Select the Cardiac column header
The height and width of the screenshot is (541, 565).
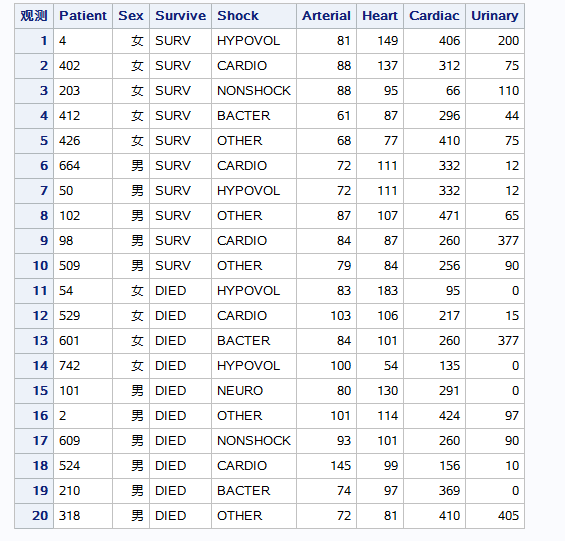[x=435, y=16]
